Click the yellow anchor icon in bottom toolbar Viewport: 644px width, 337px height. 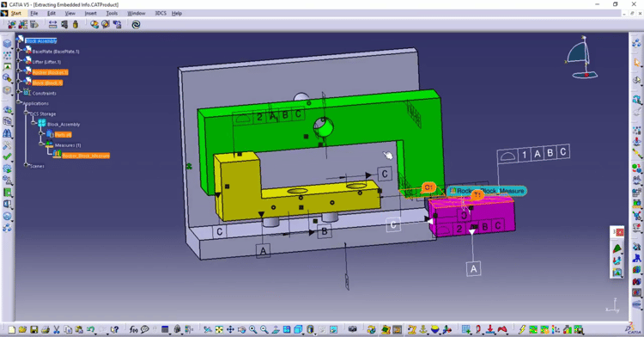coord(423,329)
